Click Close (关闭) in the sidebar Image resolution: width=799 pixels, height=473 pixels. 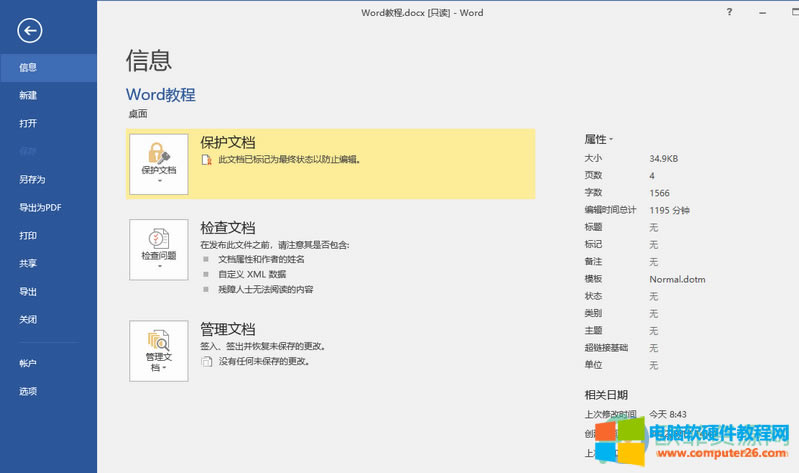click(x=28, y=320)
